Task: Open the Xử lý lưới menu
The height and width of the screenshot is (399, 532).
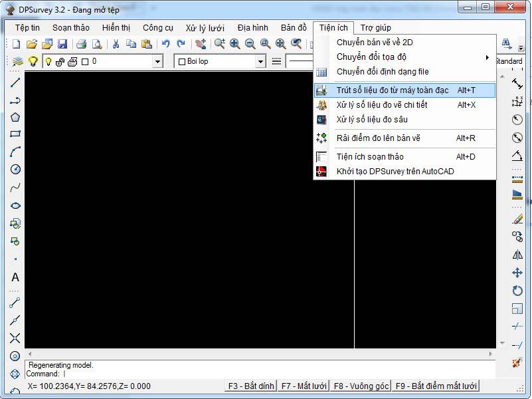Action: 205,28
